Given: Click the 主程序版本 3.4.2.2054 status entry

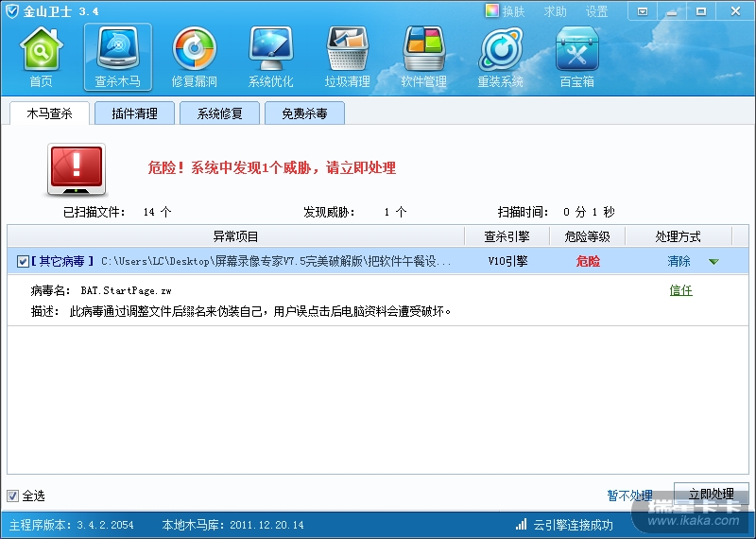Looking at the screenshot, I should pyautogui.click(x=72, y=525).
